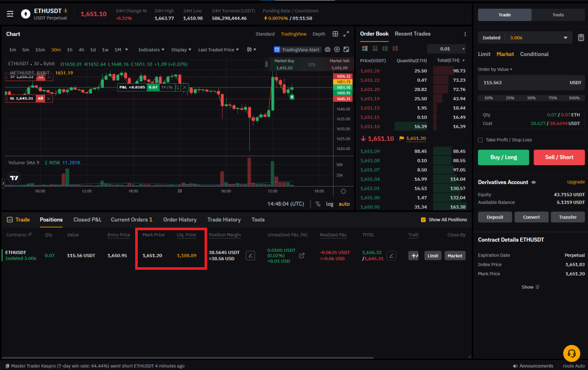Set order size to 50% on slider
Image resolution: width=588 pixels, height=370 pixels.
pyautogui.click(x=531, y=98)
